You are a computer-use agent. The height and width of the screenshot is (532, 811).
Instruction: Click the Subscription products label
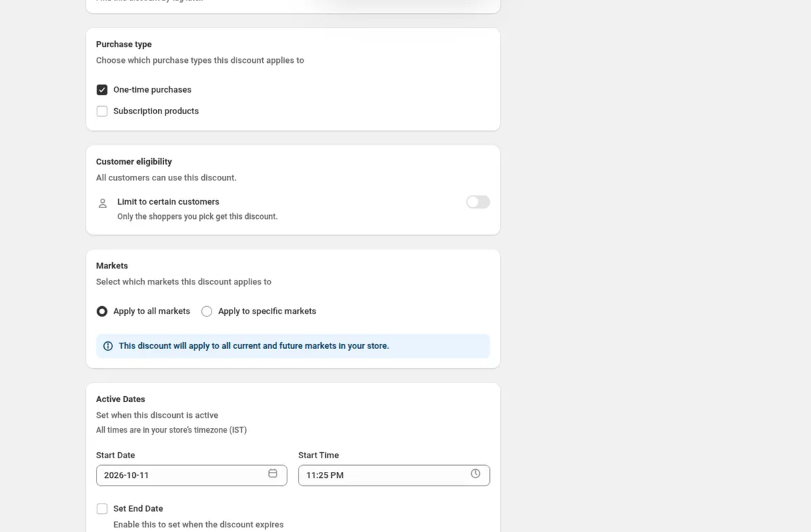click(x=156, y=112)
